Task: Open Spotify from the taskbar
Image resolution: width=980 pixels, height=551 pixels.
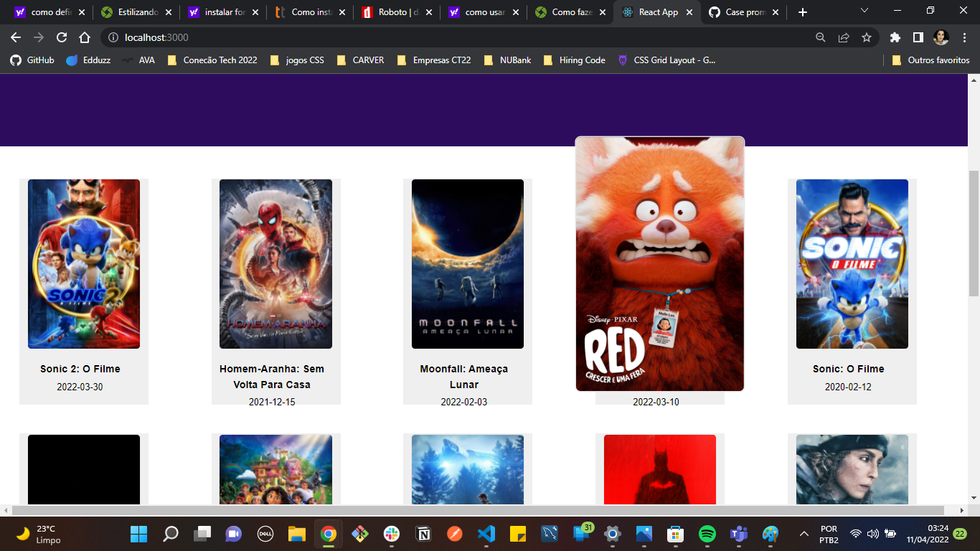Action: click(x=707, y=534)
